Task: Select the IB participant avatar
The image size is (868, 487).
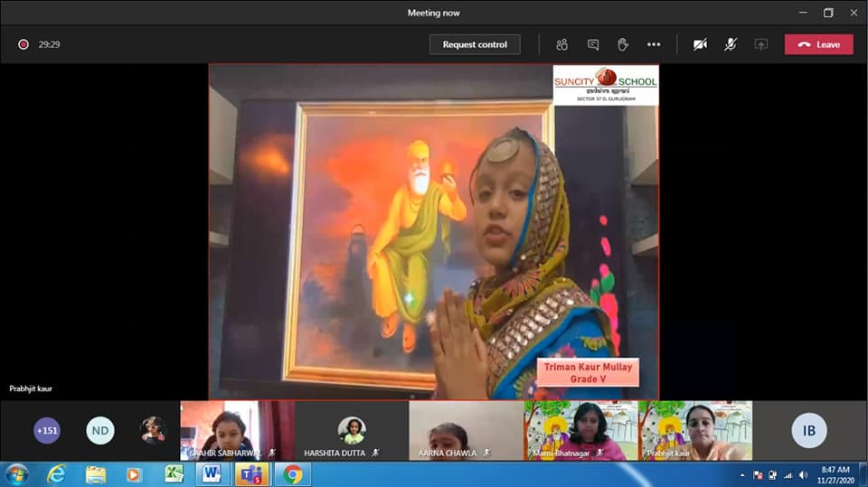Action: (809, 431)
